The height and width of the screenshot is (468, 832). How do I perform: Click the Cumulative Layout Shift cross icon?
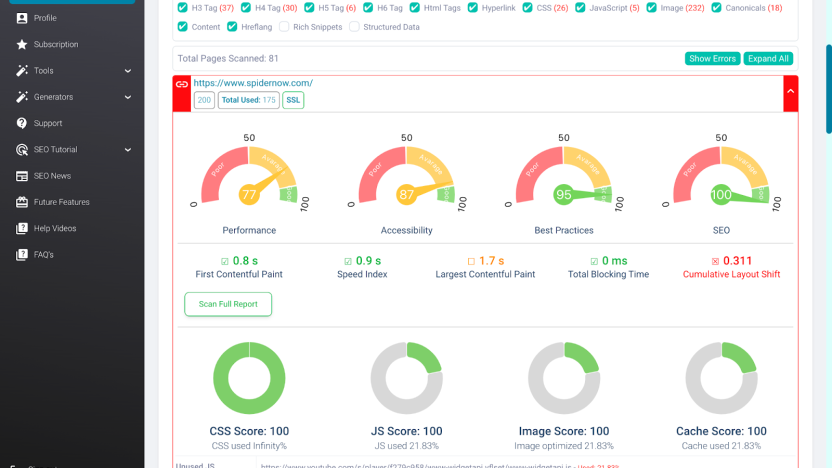(x=715, y=261)
